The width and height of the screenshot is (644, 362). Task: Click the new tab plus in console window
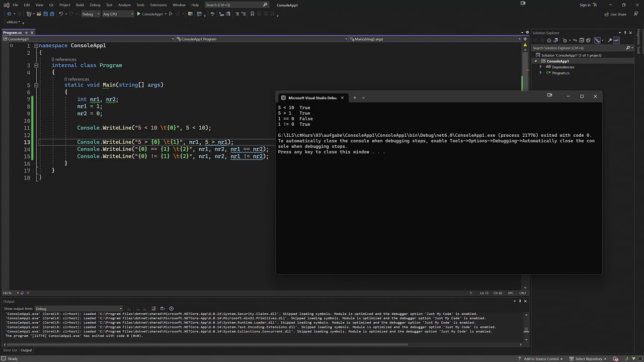click(x=355, y=98)
